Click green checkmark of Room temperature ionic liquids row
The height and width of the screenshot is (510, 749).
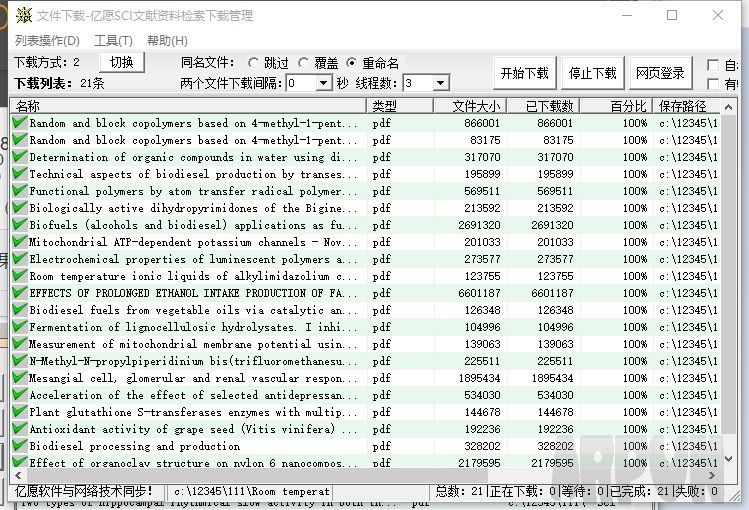coord(20,275)
